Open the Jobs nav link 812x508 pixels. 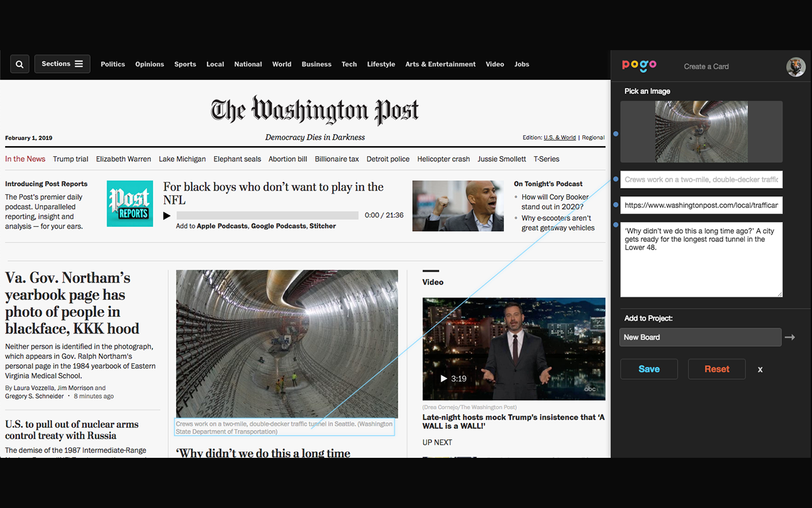pos(521,64)
